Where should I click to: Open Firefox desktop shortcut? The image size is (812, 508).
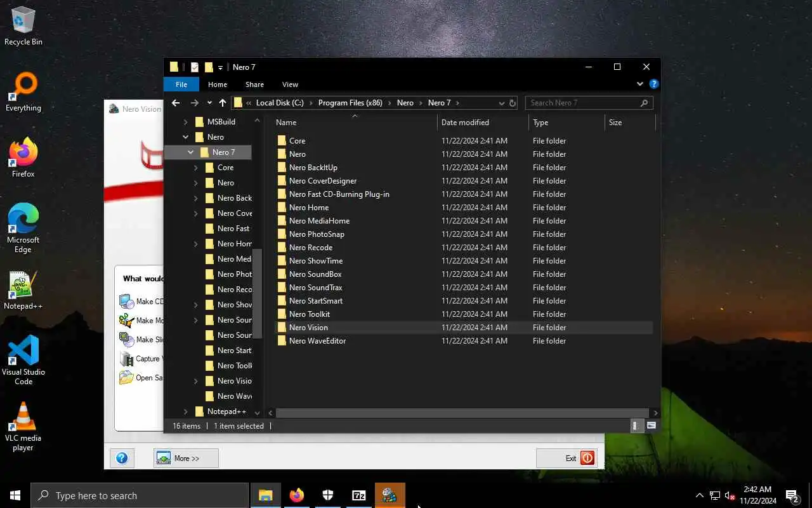point(23,158)
